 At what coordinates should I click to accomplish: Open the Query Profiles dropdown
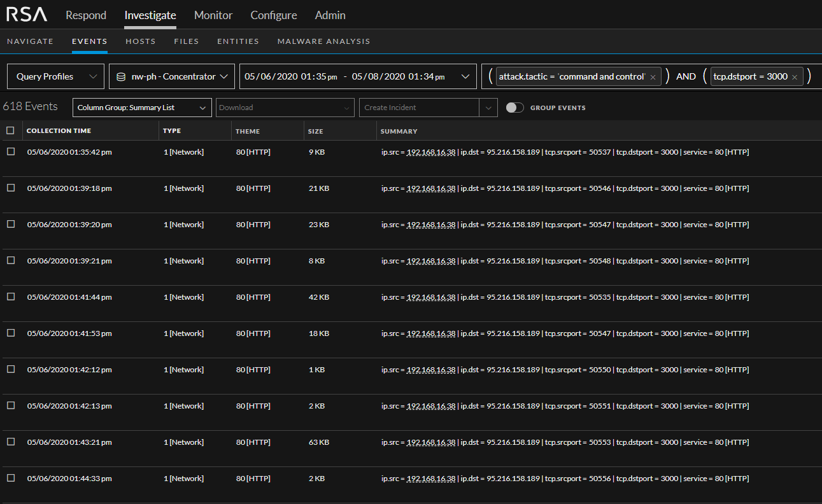tap(55, 76)
